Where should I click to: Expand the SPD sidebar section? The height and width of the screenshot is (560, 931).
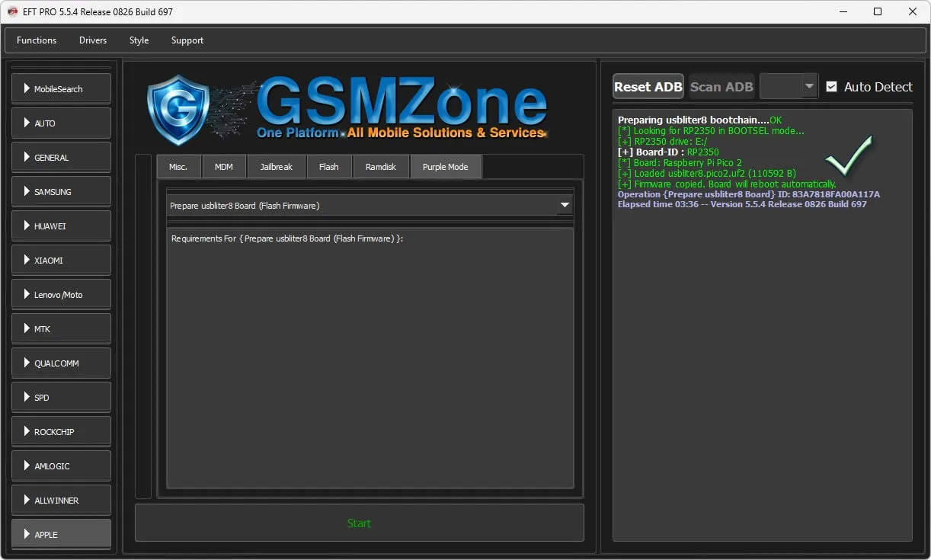pos(61,398)
